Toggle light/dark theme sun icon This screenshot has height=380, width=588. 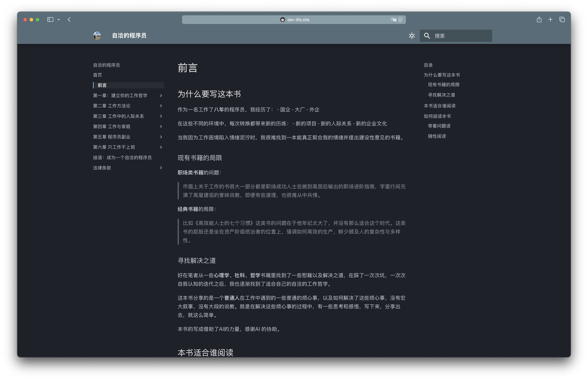click(411, 35)
